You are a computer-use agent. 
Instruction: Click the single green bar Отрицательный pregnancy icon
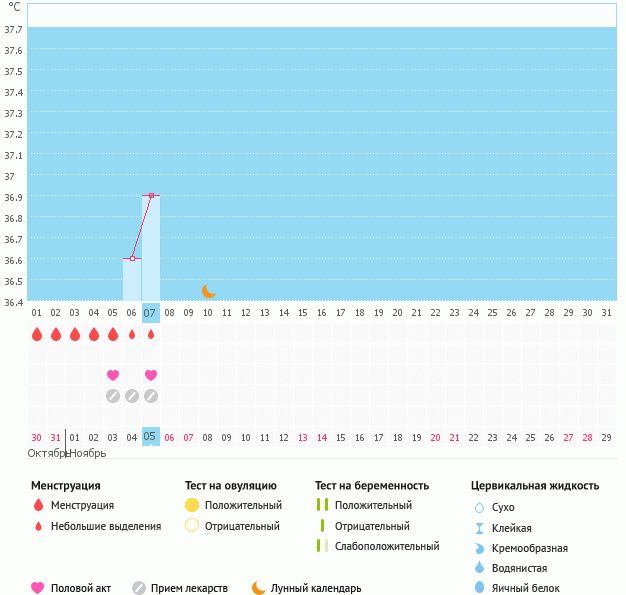(322, 526)
